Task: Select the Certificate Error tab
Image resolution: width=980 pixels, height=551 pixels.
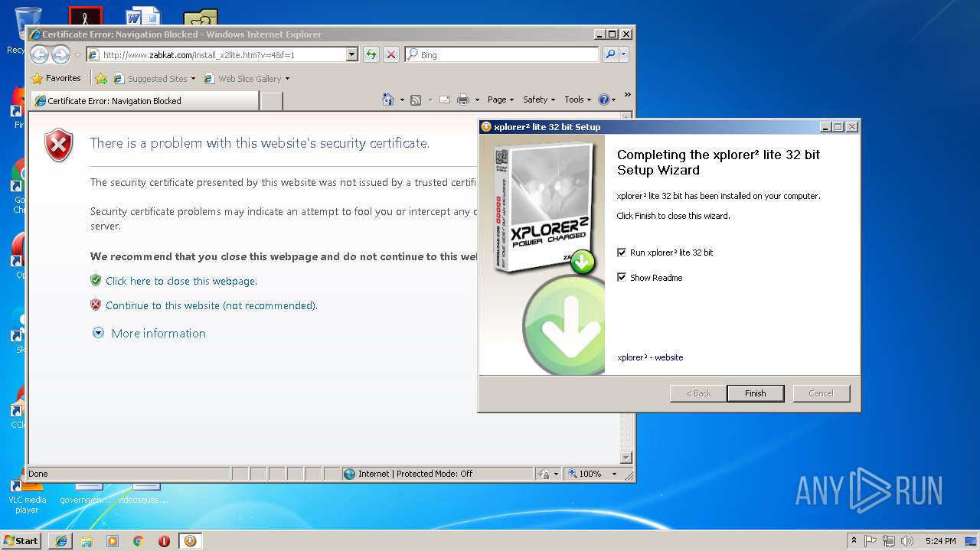Action: pos(145,101)
